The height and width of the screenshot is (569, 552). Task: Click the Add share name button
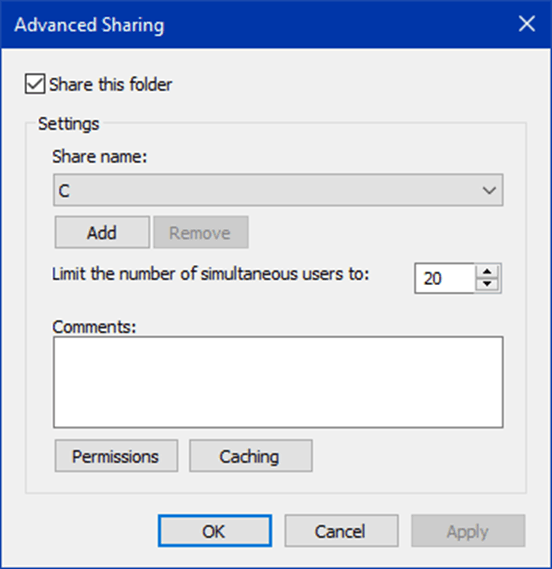(x=102, y=233)
